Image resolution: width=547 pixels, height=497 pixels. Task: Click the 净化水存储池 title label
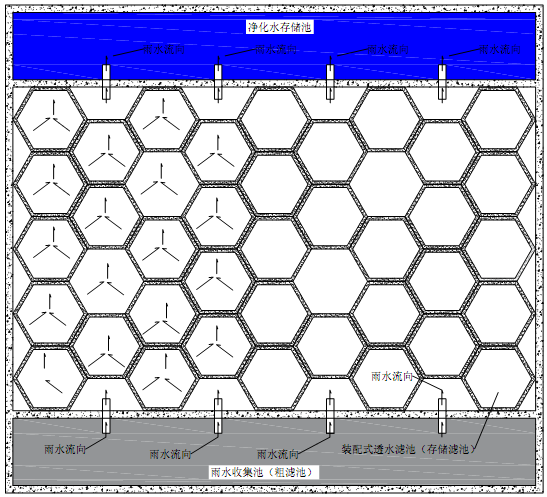[x=279, y=27]
